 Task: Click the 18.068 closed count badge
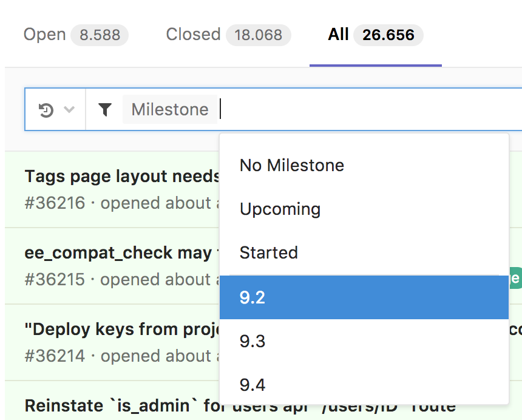click(259, 35)
